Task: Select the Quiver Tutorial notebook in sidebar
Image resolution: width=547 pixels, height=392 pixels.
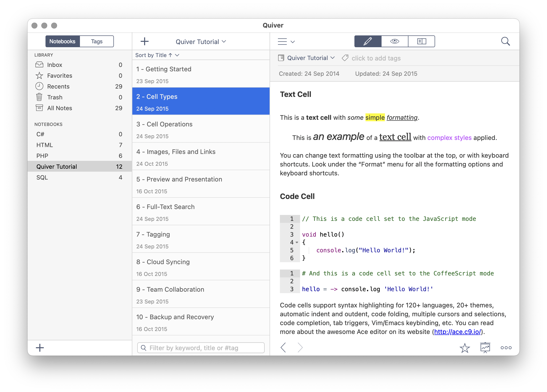Action: tap(80, 166)
